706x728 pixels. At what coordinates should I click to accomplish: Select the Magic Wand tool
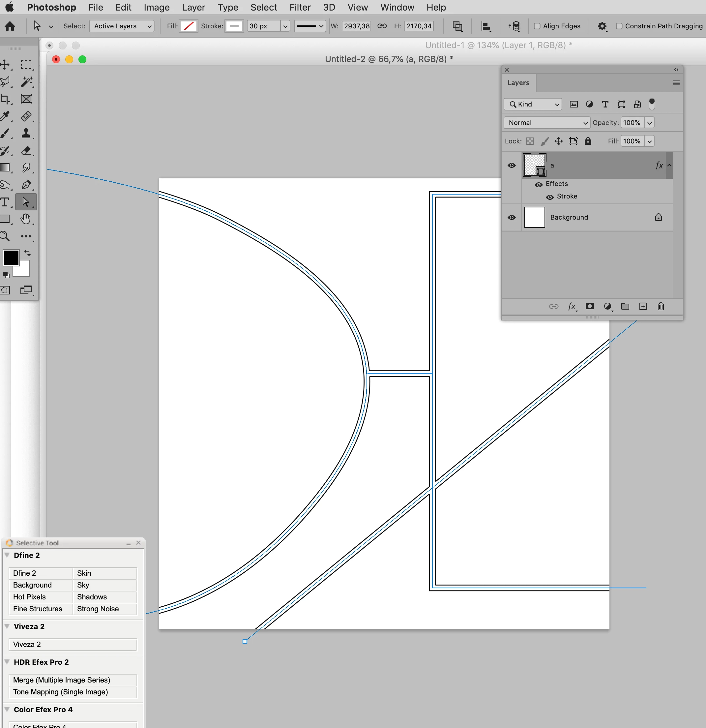26,82
